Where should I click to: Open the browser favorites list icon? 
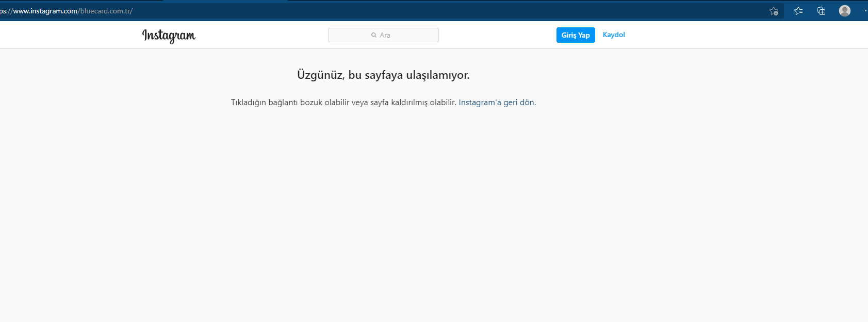click(x=798, y=11)
